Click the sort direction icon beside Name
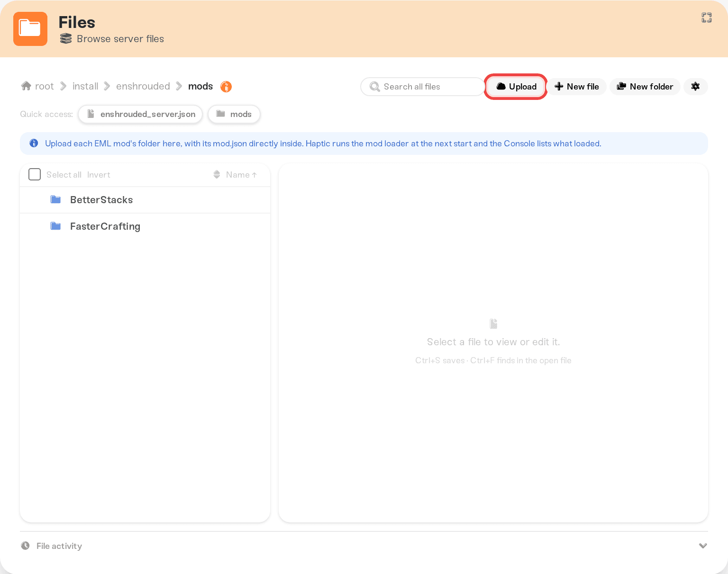Viewport: 728px width, 574px height. click(217, 174)
